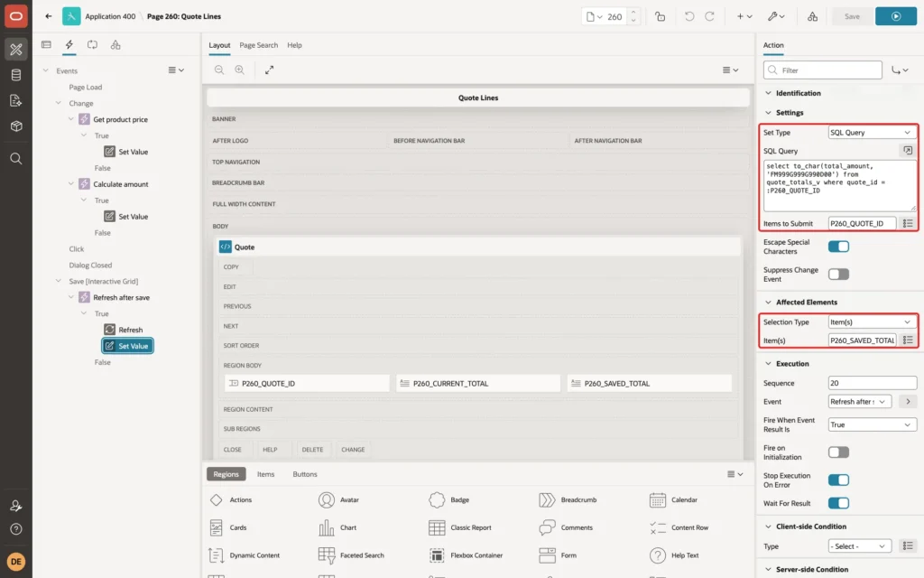This screenshot has height=578, width=924.
Task: Click the Oracle APEX home logo
Action: click(16, 16)
